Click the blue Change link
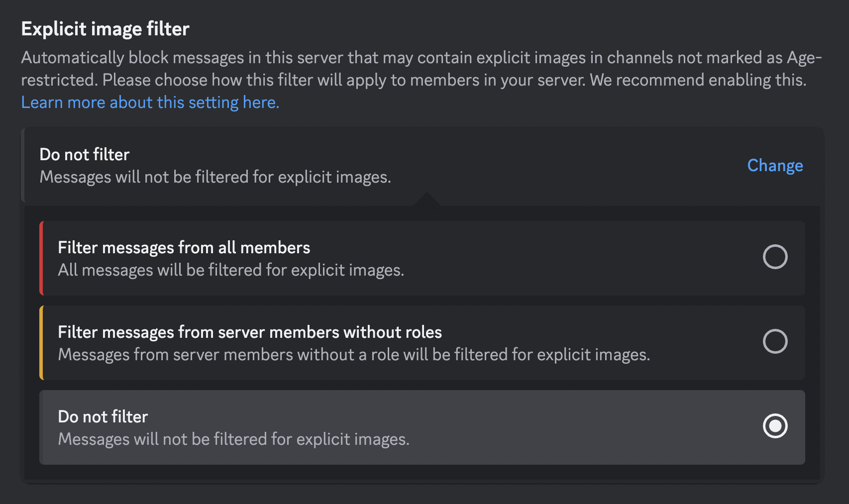Screen dimensions: 849x504 [775, 165]
